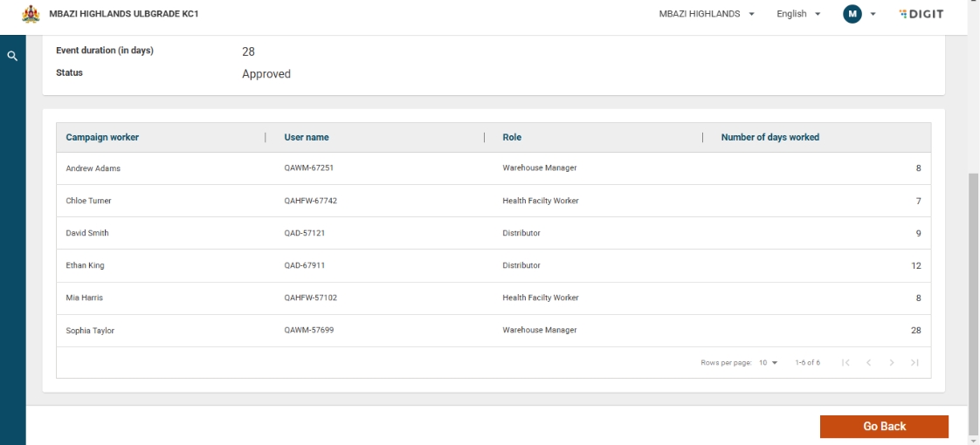This screenshot has width=980, height=445.
Task: Go to last page of table
Action: tap(914, 363)
